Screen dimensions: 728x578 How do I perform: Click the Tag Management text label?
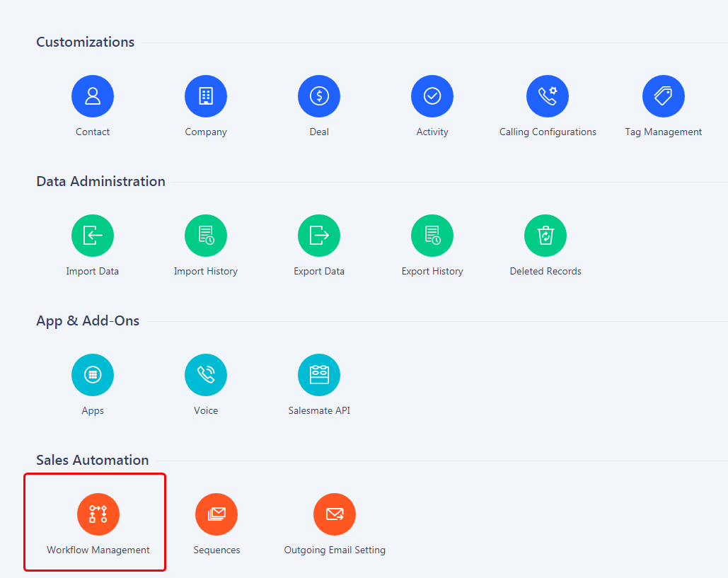click(664, 132)
